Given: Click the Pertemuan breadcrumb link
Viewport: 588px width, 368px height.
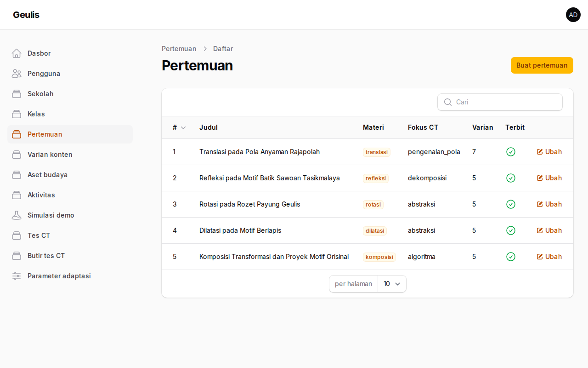Looking at the screenshot, I should [x=179, y=49].
